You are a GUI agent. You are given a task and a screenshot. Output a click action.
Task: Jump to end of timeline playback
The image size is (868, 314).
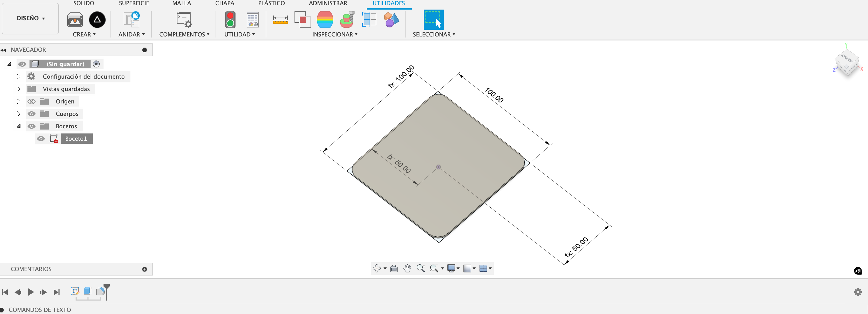56,292
